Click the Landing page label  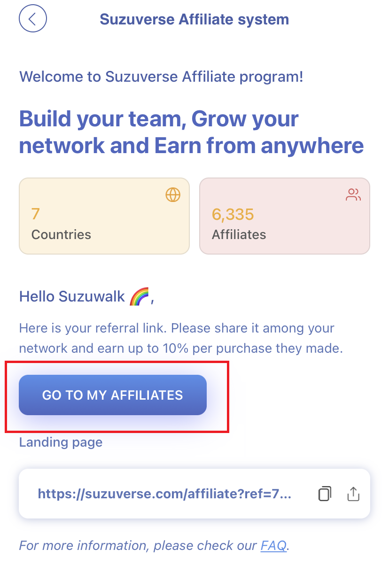(61, 442)
